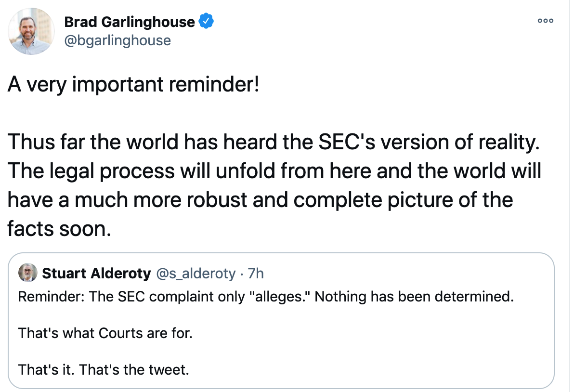The image size is (574, 392).
Task: Click the line starting "Thus far the world"
Action: (273, 142)
